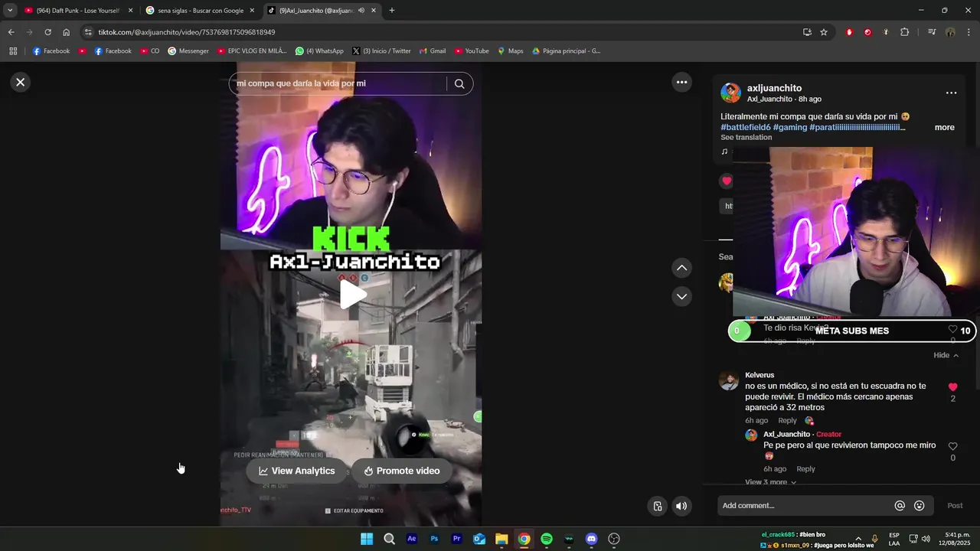Open the Chrome tab search dropdown
980x551 pixels.
10,11
